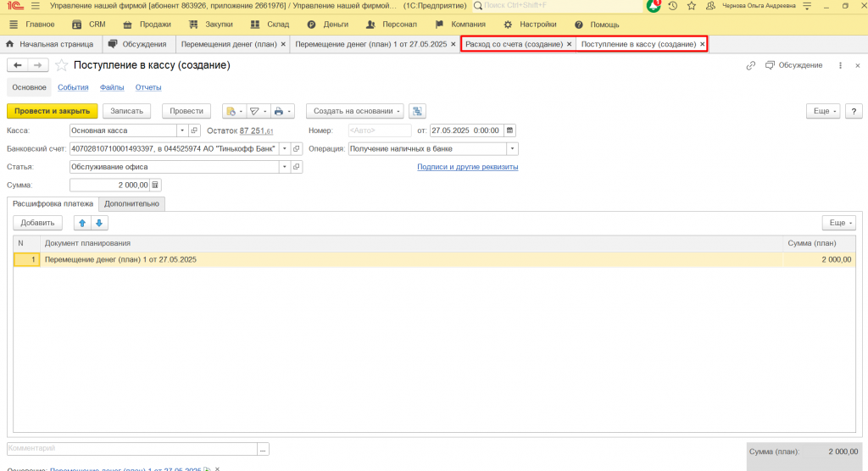Image resolution: width=868 pixels, height=471 pixels.
Task: Move row up with blue arrow
Action: (82, 223)
